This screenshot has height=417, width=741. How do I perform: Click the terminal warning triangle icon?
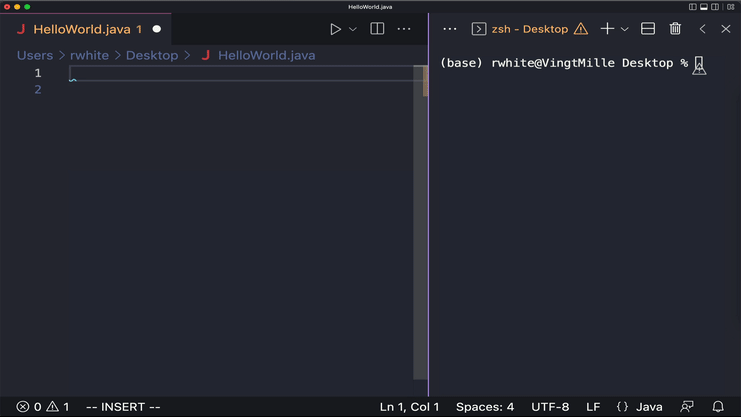point(581,29)
